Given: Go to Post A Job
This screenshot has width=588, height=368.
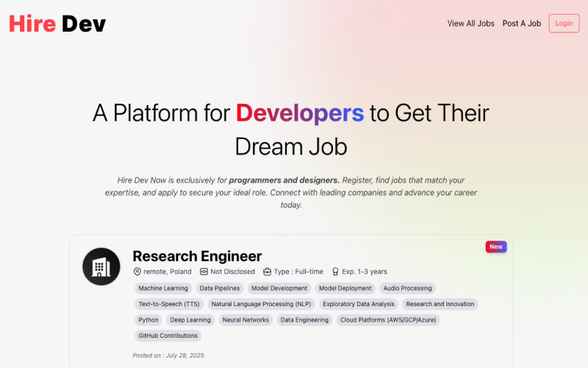Looking at the screenshot, I should pos(521,24).
